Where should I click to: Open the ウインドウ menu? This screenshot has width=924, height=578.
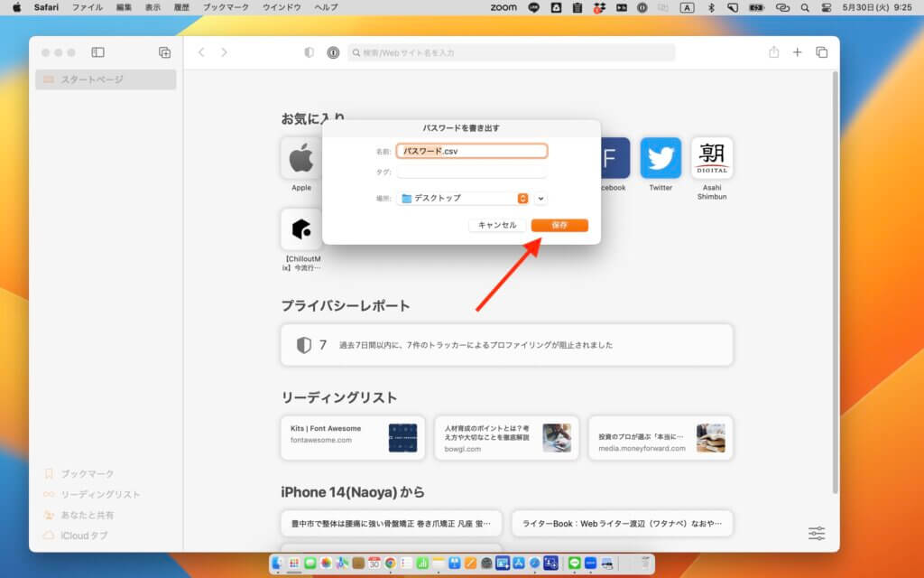[282, 7]
